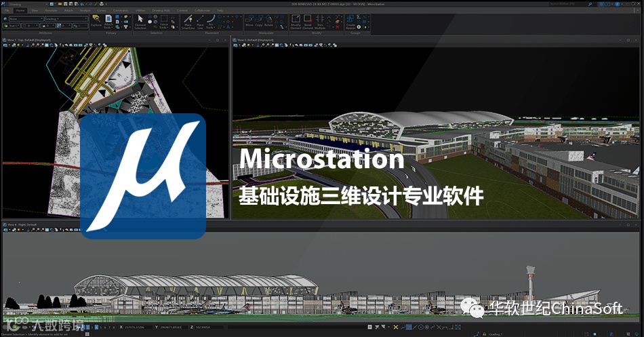
Task: Open the Constraints ribbon tab
Action: 121,10
